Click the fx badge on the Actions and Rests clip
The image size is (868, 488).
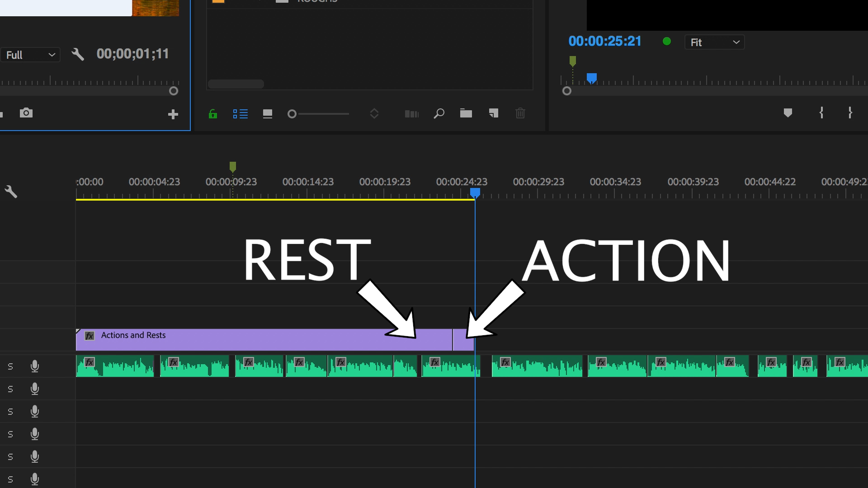(x=90, y=336)
